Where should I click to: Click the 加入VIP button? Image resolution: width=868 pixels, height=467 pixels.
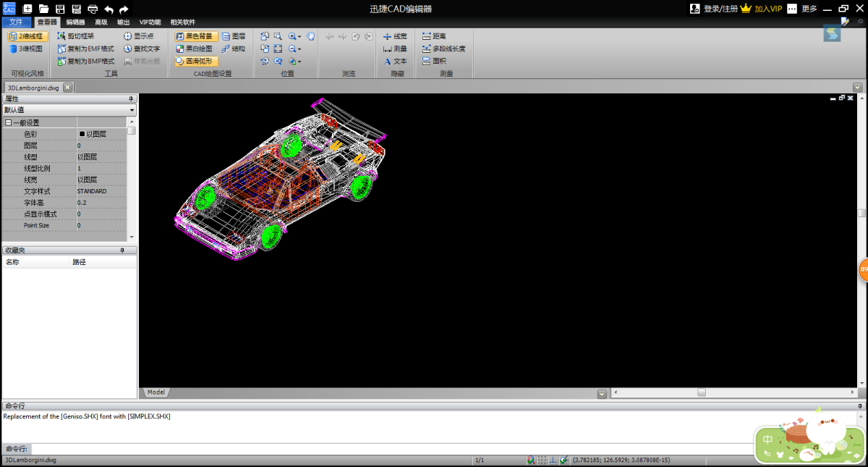click(762, 9)
